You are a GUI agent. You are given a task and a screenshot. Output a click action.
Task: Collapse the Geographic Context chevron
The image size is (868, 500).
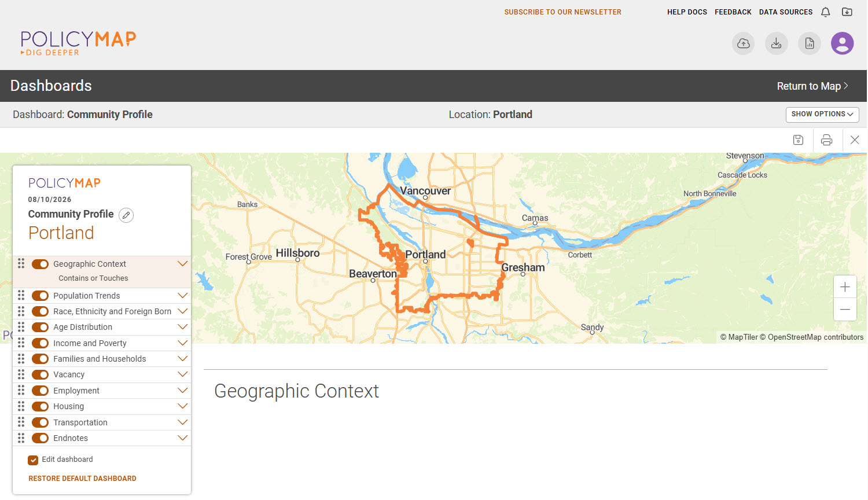coord(183,264)
